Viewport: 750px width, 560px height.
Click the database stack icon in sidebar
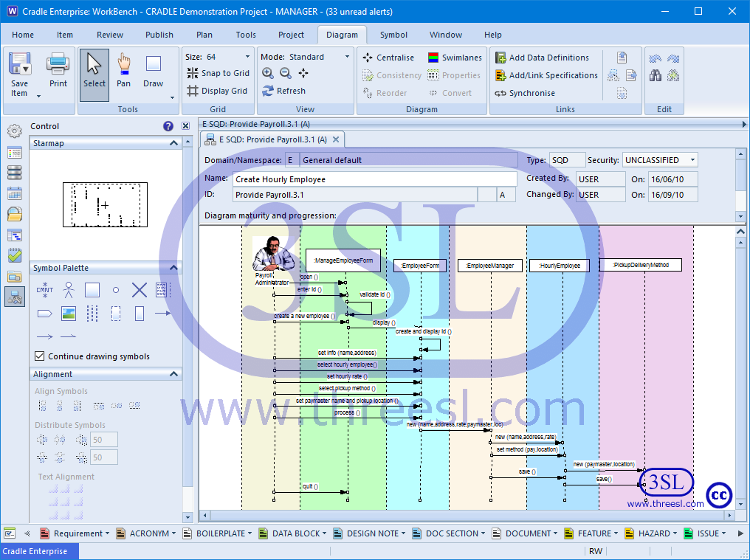point(14,173)
